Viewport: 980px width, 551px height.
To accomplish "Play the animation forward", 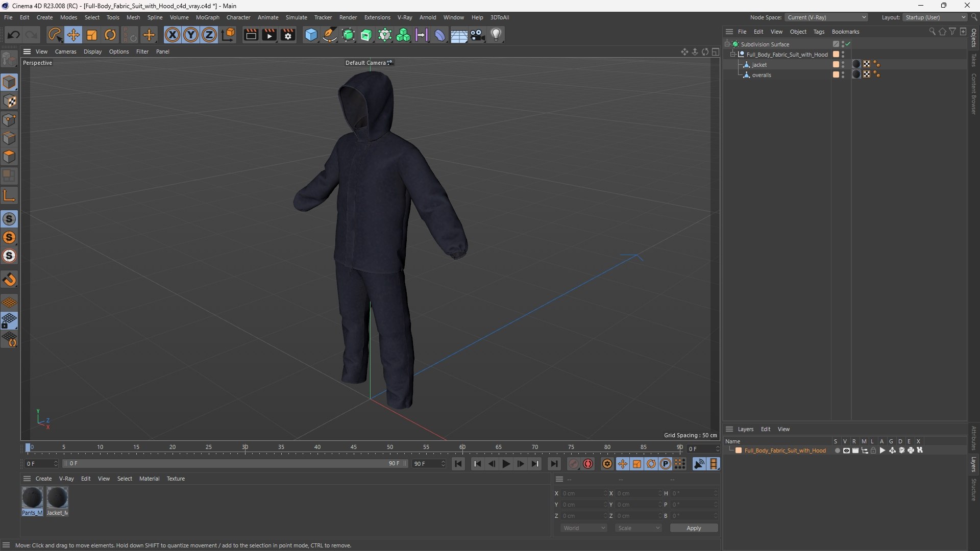I will [x=506, y=464].
